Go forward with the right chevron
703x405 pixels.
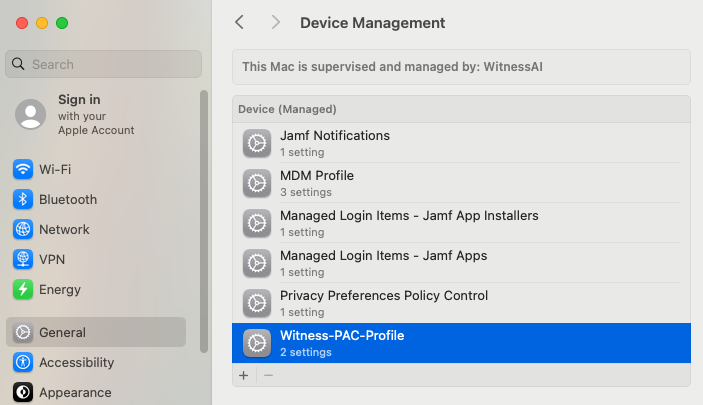click(275, 22)
